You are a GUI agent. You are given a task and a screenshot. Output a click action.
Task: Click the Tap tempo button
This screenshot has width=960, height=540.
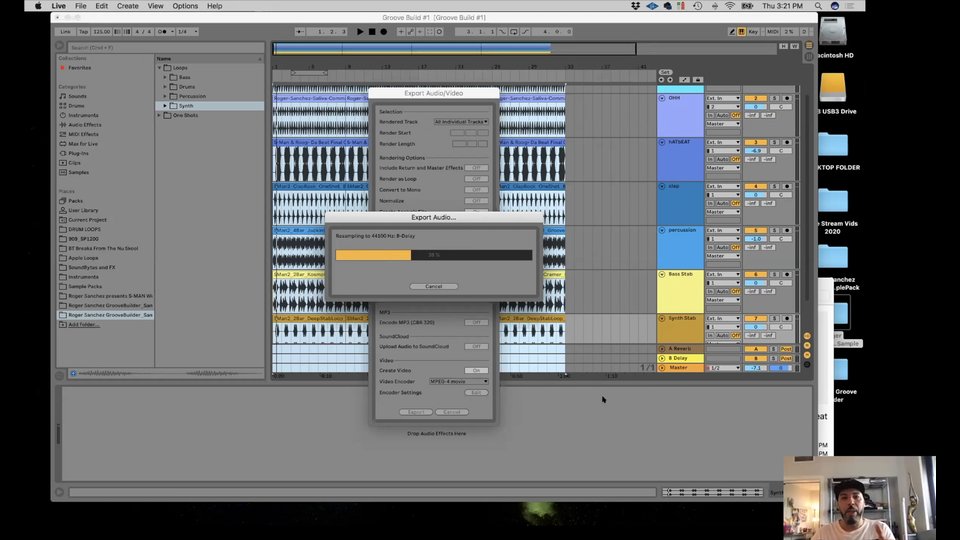pos(83,31)
